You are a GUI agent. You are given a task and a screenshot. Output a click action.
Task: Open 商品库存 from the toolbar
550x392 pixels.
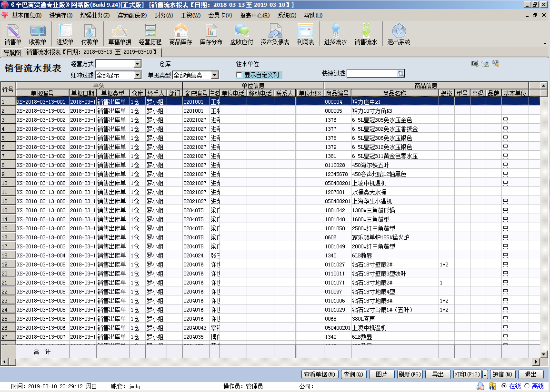point(180,35)
